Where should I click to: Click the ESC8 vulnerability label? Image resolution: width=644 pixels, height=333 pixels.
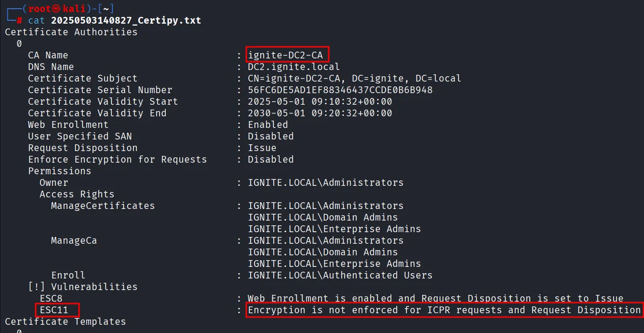[51, 298]
